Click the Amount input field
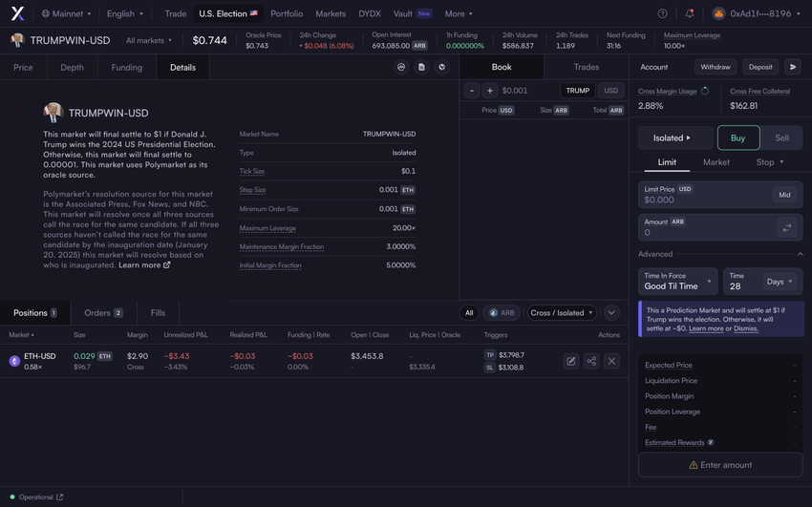Image resolution: width=812 pixels, height=507 pixels. [x=720, y=227]
